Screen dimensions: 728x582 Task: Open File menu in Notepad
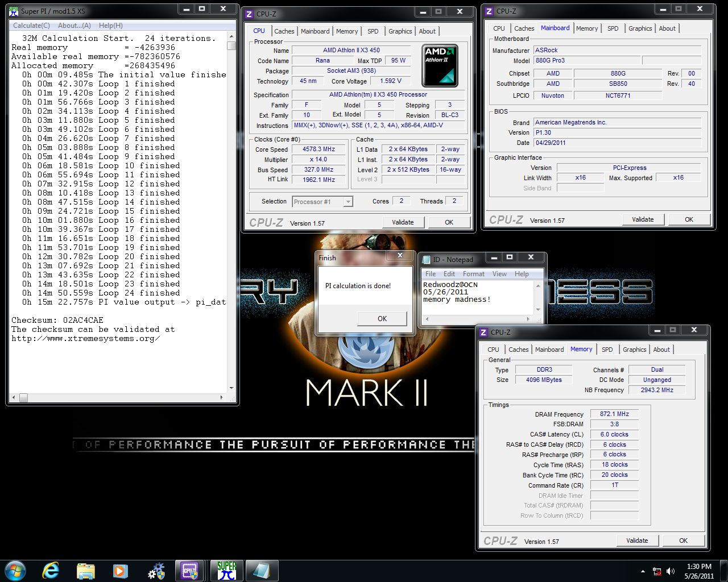(431, 274)
